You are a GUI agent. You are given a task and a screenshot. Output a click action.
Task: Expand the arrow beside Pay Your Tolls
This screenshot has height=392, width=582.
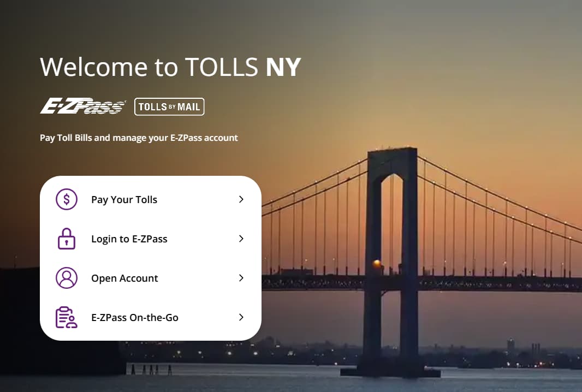click(241, 199)
